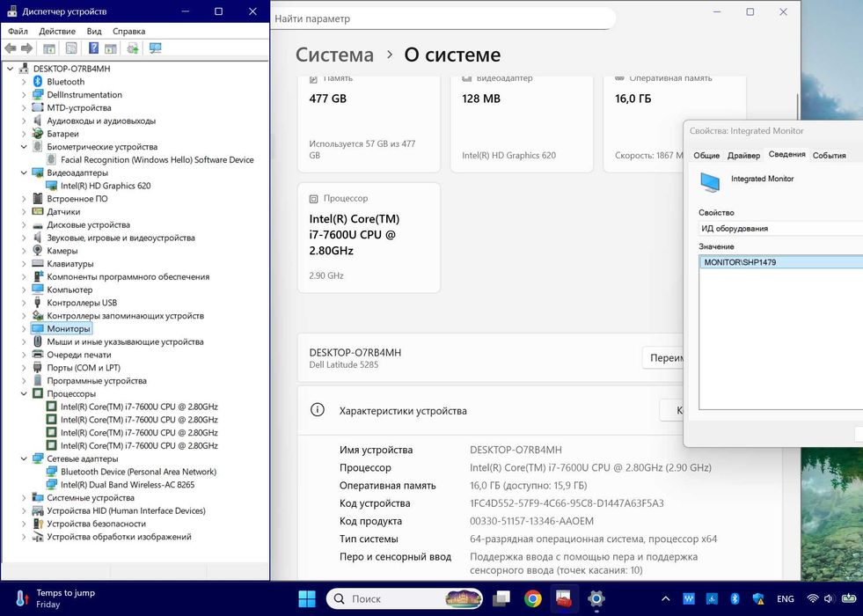Switch to the Драйвер tab
Viewport: 863px width, 616px height.
pyautogui.click(x=743, y=155)
